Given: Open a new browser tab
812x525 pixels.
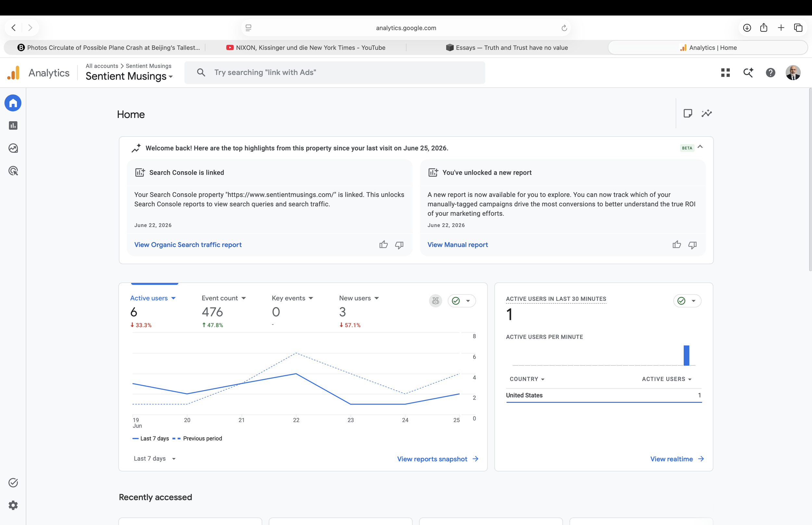Looking at the screenshot, I should coord(781,28).
